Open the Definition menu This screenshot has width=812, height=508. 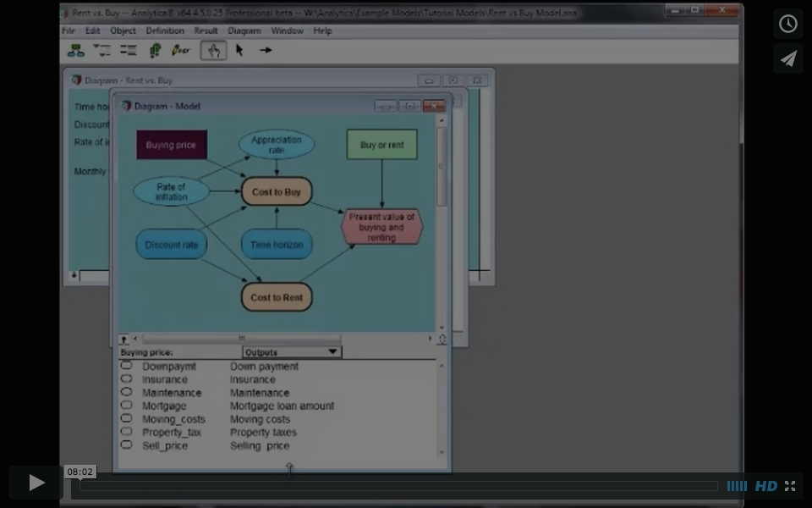[x=165, y=30]
